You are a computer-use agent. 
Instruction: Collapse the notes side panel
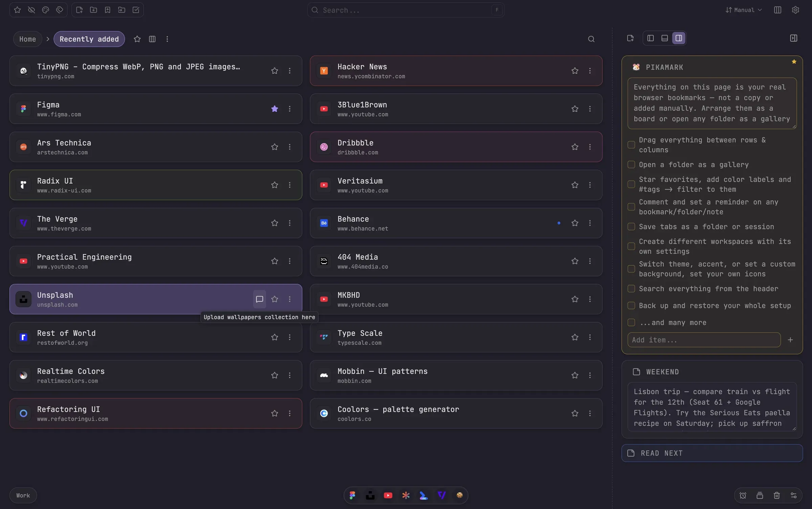click(x=793, y=38)
